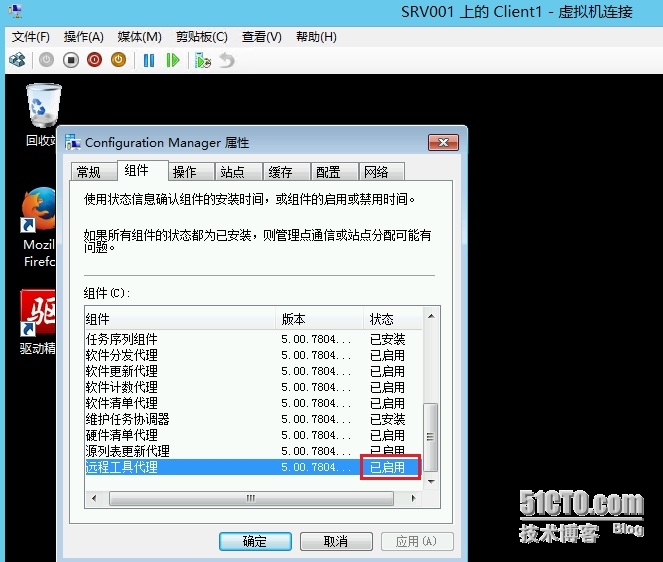The image size is (663, 562).
Task: Select the 软件清单代理 row
Action: click(x=254, y=403)
